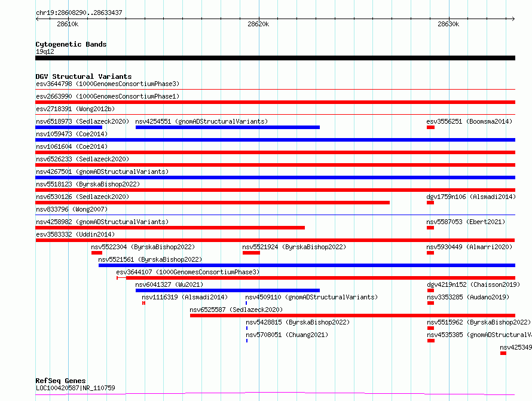Click the small red nsv5522304 marker
This screenshot has height=401, width=532.
(97, 253)
